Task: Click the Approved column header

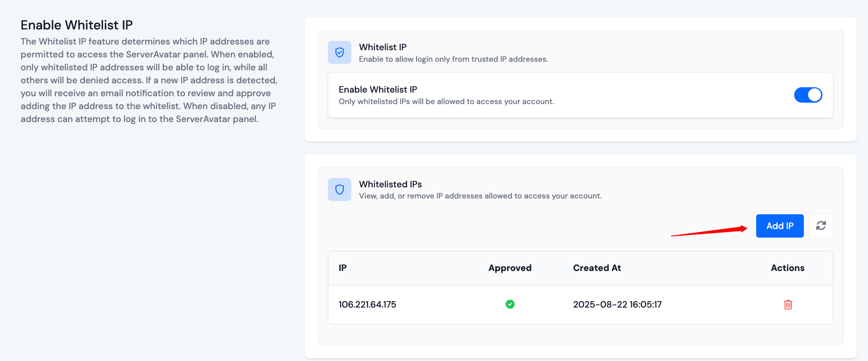Action: [x=510, y=268]
